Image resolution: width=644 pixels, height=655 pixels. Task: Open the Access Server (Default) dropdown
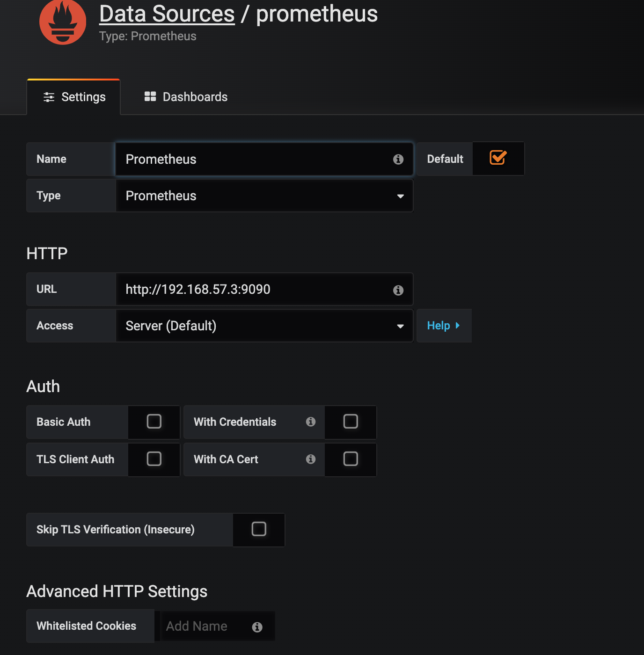(264, 326)
